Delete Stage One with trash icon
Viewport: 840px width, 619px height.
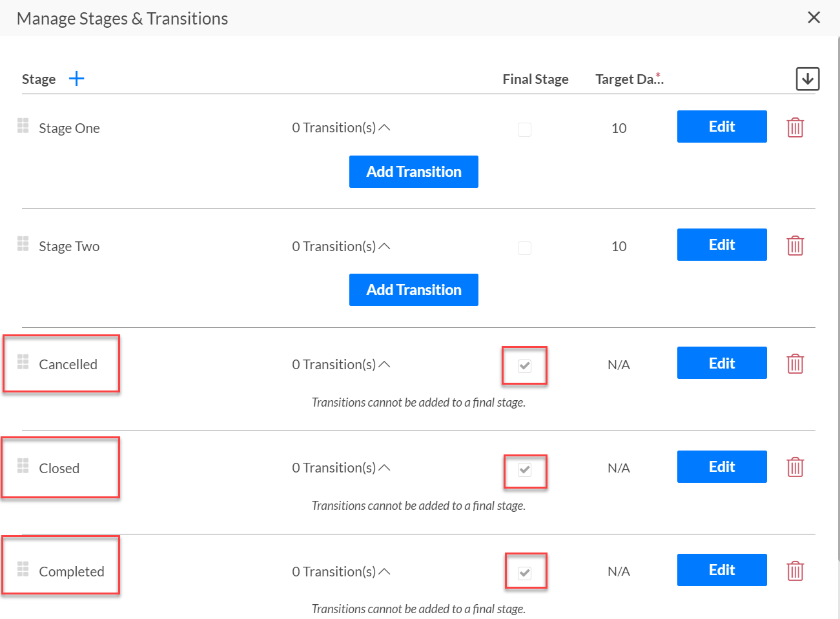pyautogui.click(x=795, y=127)
